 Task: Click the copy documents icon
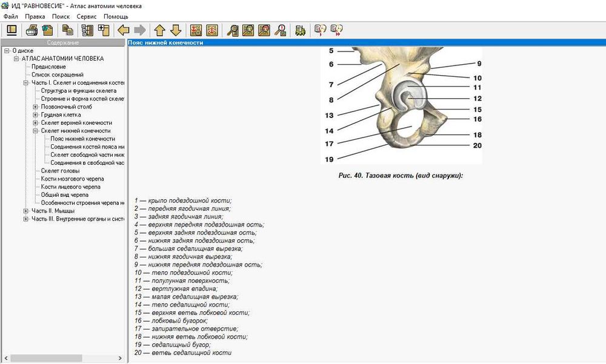(68, 30)
